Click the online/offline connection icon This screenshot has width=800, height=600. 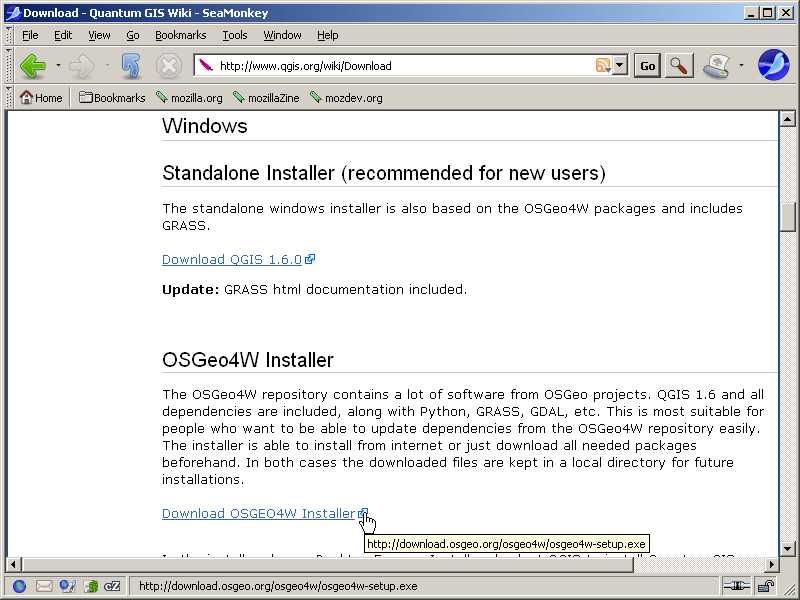coord(736,586)
